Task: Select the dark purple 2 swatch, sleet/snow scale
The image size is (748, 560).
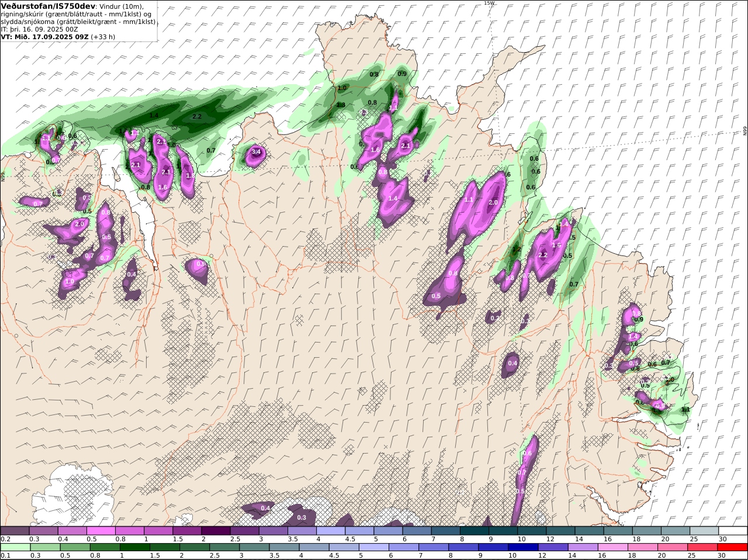Action: pos(216,531)
